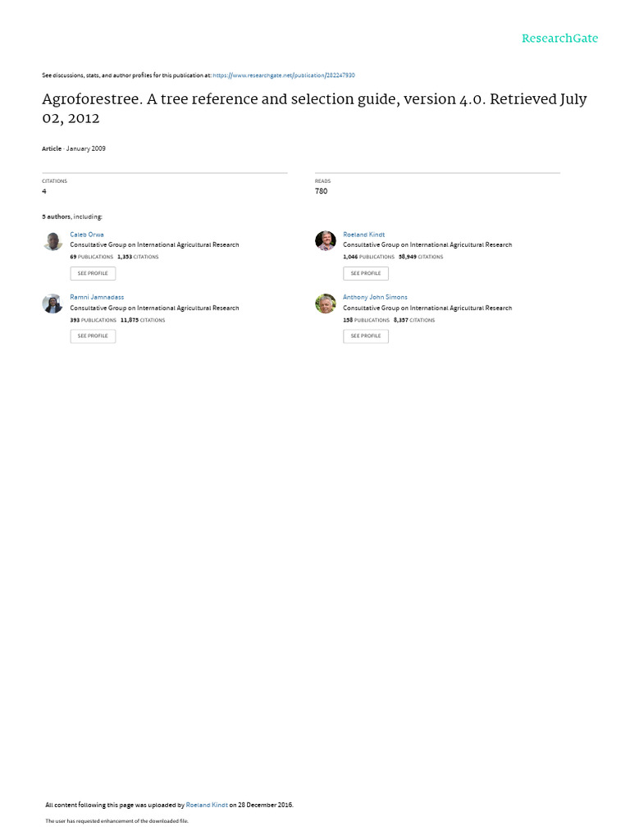Click the reads count 780
This screenshot has width=630, height=840.
321,191
